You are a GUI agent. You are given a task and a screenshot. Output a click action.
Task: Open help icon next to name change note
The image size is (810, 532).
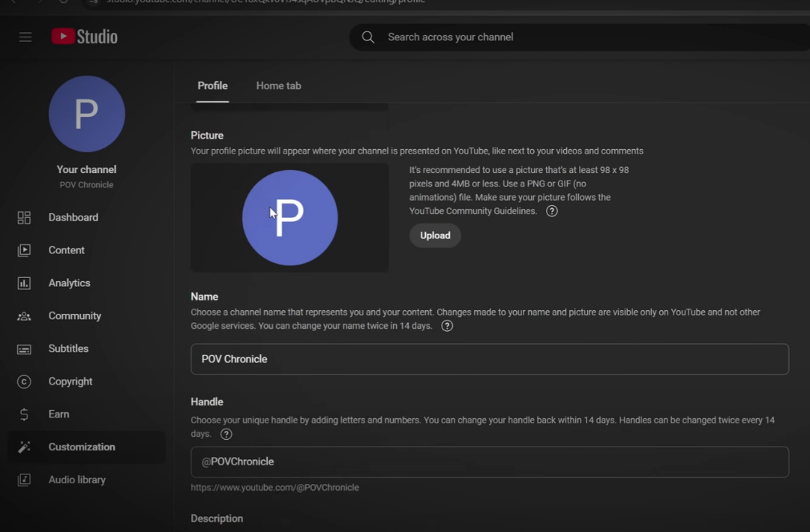(447, 326)
